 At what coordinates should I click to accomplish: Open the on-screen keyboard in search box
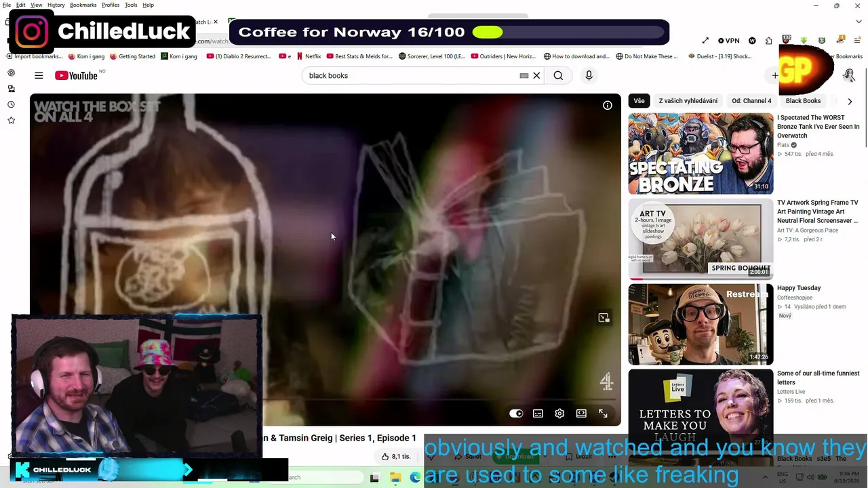[524, 76]
